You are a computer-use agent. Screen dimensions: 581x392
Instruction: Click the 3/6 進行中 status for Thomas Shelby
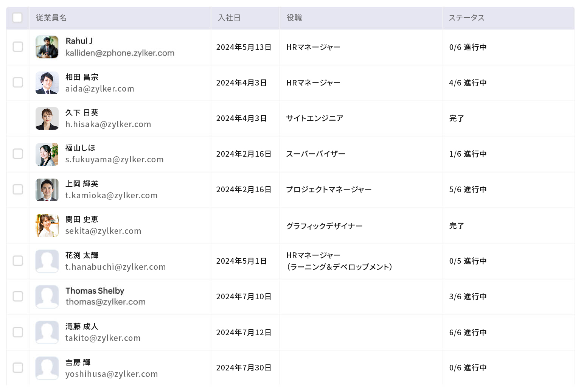click(468, 297)
